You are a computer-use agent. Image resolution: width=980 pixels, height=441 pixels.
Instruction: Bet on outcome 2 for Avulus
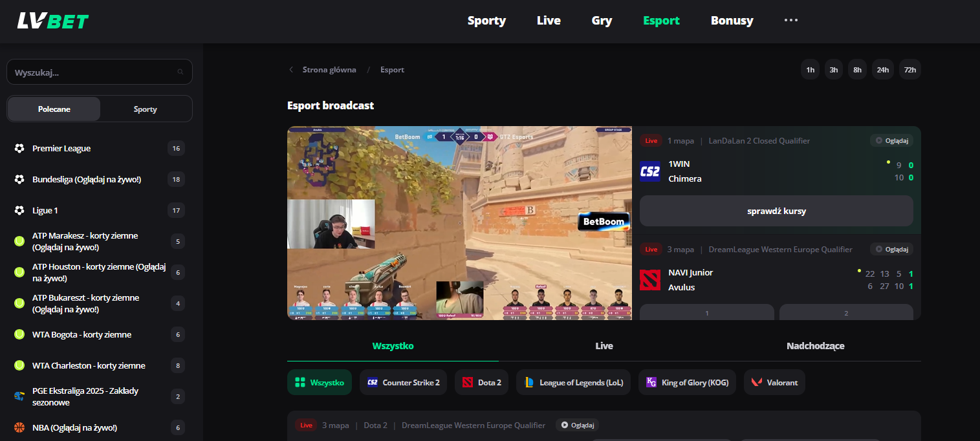click(x=846, y=312)
